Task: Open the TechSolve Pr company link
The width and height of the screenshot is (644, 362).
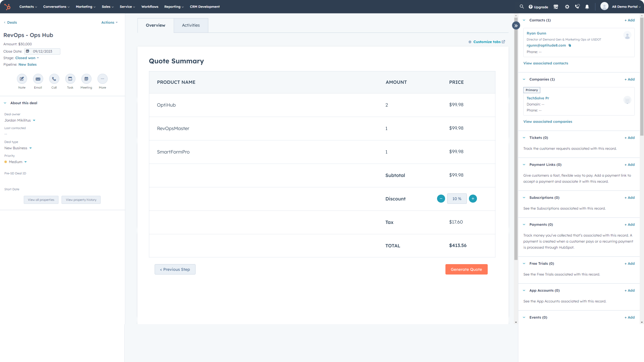Action: tap(538, 98)
